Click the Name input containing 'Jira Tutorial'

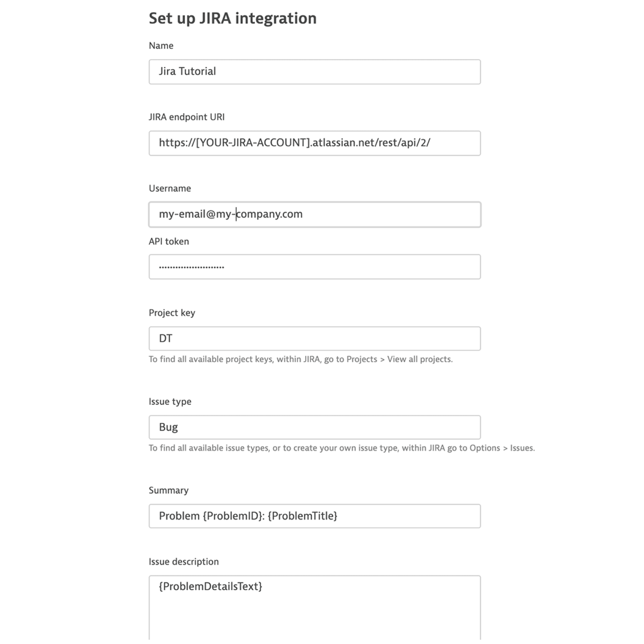pos(314,71)
